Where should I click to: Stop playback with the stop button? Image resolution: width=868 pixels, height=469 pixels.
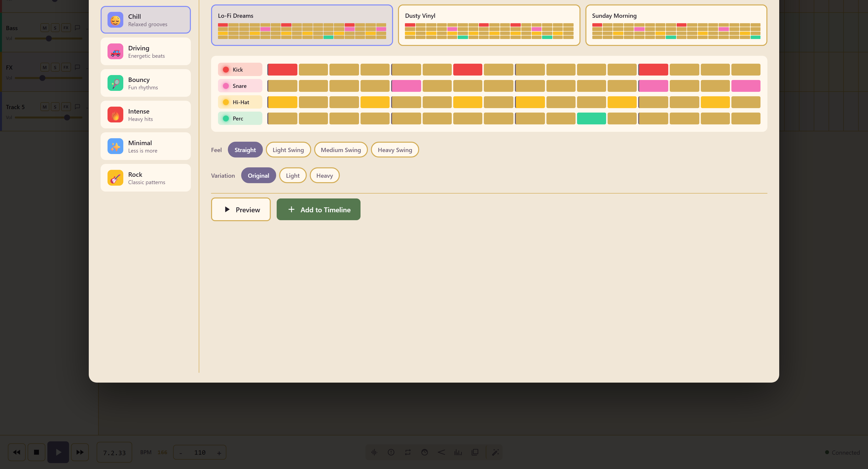coord(36,452)
